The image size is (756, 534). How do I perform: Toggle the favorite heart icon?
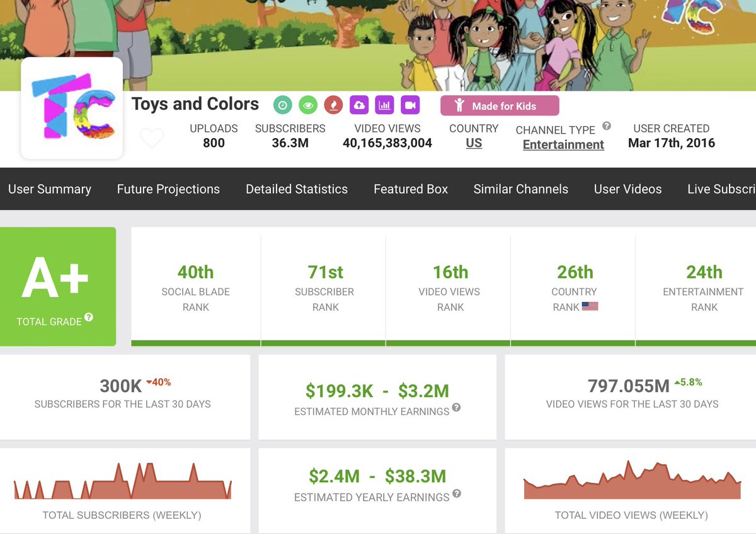click(152, 138)
